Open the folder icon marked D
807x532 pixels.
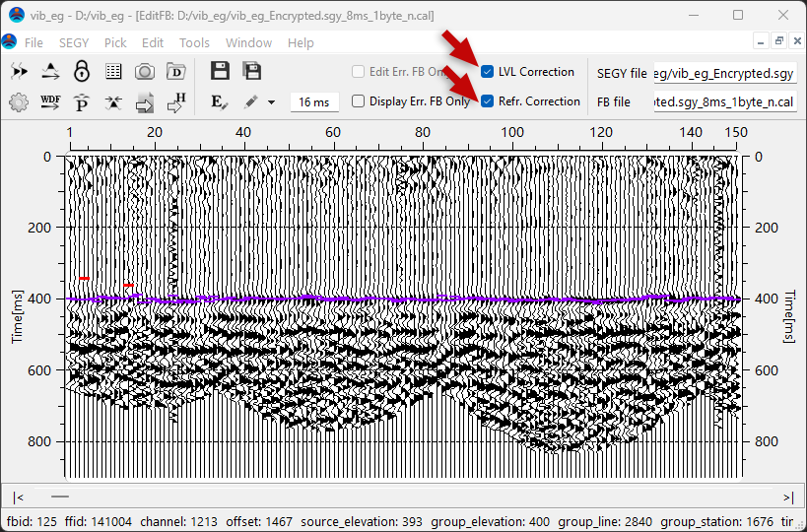[176, 71]
